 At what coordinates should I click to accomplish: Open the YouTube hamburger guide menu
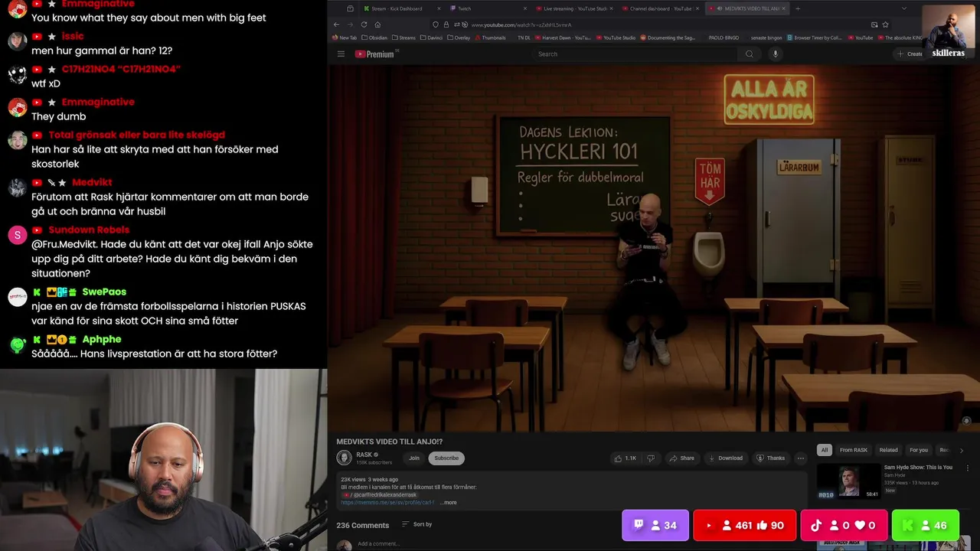pos(341,54)
